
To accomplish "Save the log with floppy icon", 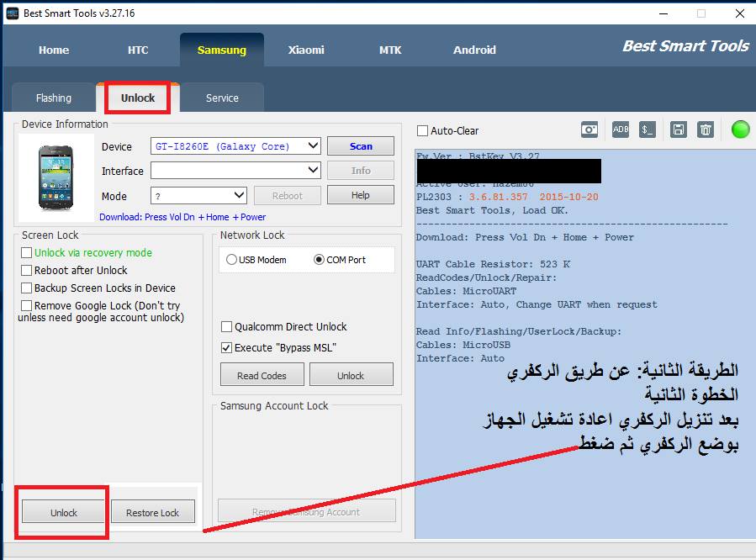I will 679,129.
